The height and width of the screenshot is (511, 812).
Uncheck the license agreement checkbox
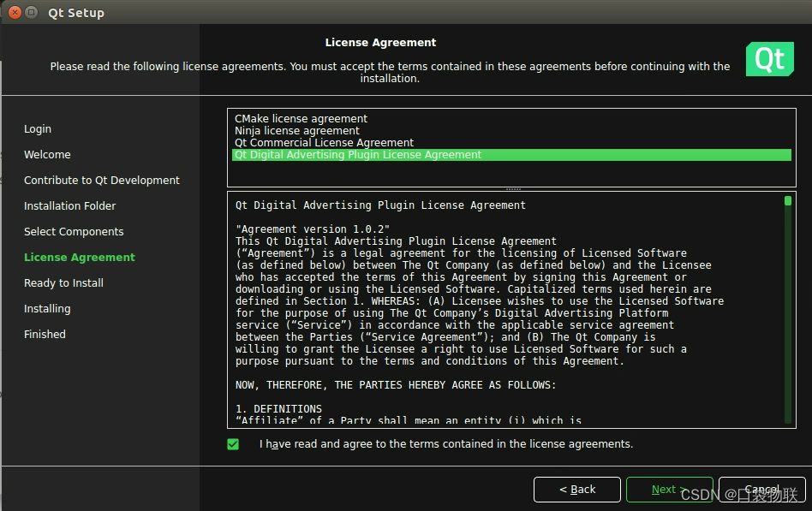(x=233, y=444)
